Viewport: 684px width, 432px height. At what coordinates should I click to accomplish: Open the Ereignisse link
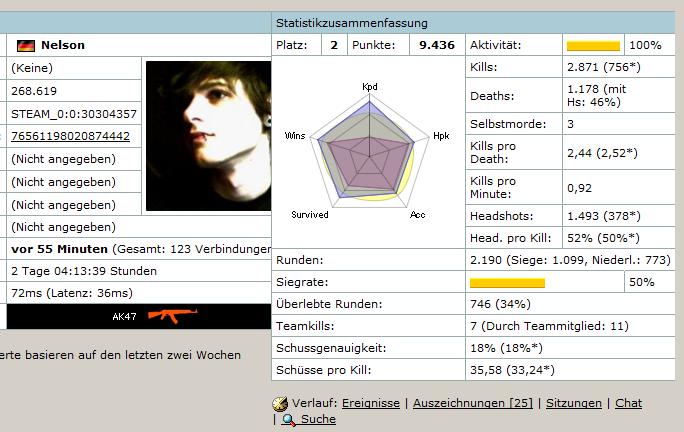click(370, 403)
